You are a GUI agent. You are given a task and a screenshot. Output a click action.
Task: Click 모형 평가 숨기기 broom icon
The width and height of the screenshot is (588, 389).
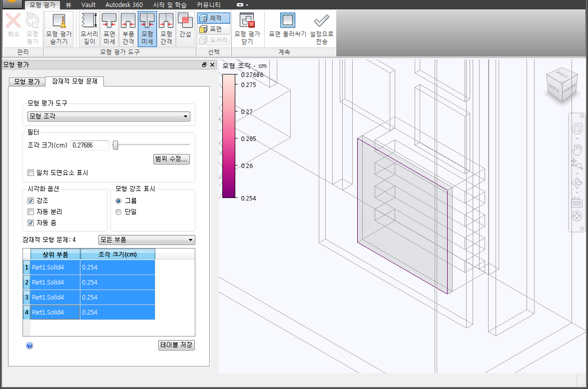point(59,20)
